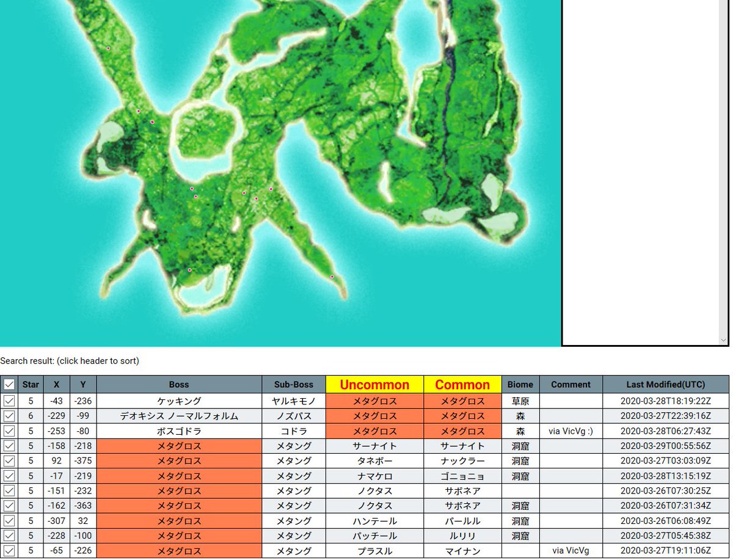Click the デオキシス ノーマルフォルム boss cell
Viewport: 733px width, 560px height.
click(179, 416)
